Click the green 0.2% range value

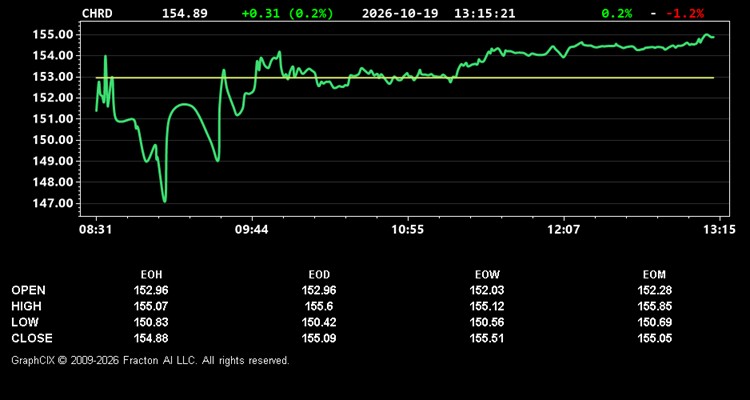tap(617, 13)
